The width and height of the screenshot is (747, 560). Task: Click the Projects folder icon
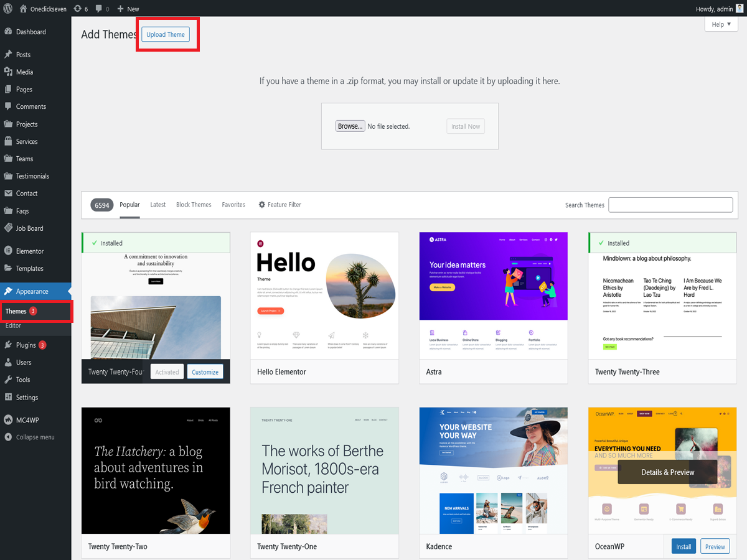(x=8, y=124)
